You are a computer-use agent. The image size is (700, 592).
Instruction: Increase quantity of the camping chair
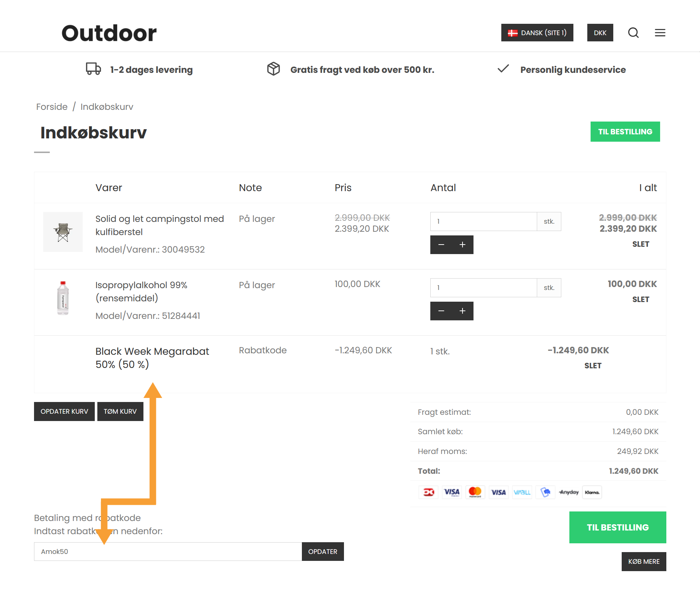point(463,245)
